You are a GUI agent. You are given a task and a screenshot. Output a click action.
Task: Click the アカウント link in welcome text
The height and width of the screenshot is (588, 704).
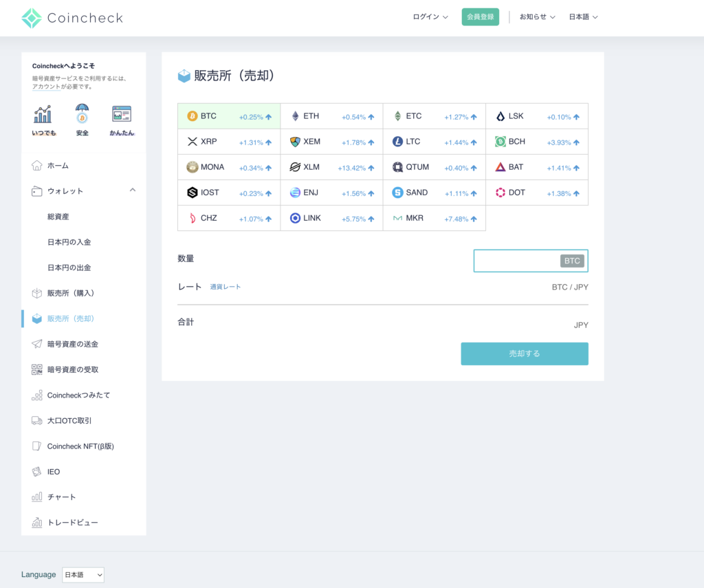(x=46, y=87)
